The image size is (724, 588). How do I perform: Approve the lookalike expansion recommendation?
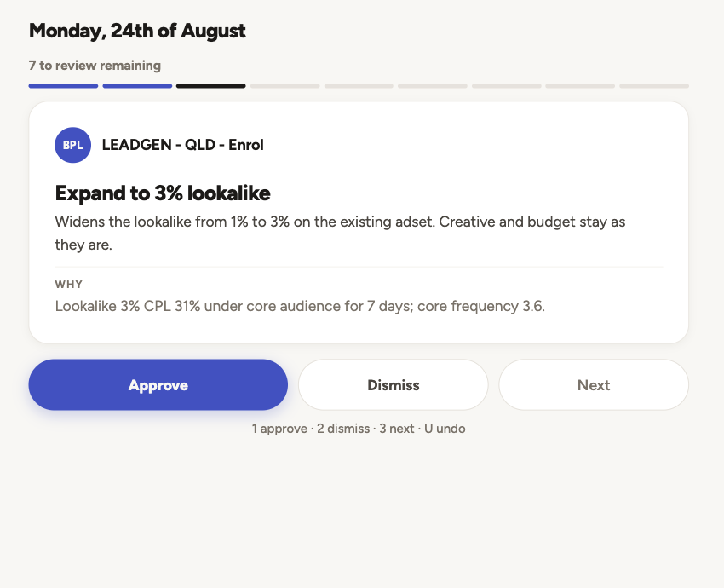coord(158,385)
